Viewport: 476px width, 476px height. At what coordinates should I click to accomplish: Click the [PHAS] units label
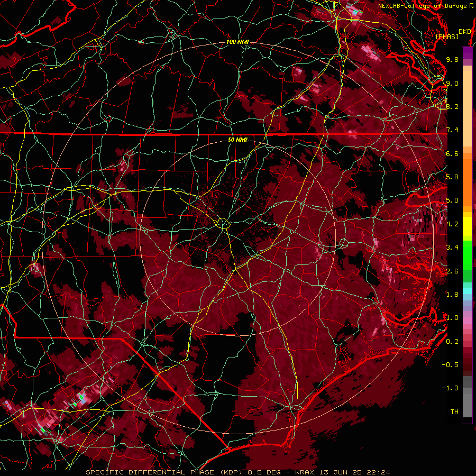447,36
